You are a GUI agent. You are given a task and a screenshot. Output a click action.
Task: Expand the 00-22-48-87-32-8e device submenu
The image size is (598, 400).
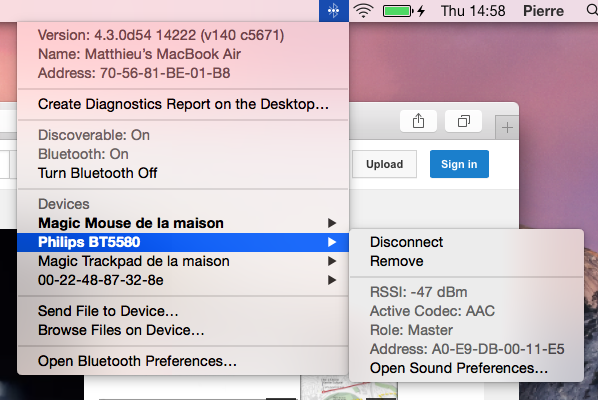tap(183, 280)
